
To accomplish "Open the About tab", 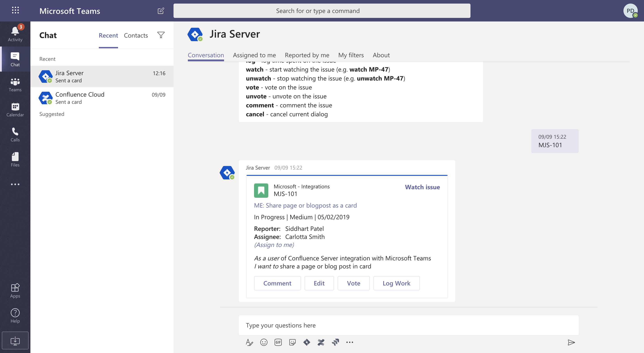I will tap(381, 55).
